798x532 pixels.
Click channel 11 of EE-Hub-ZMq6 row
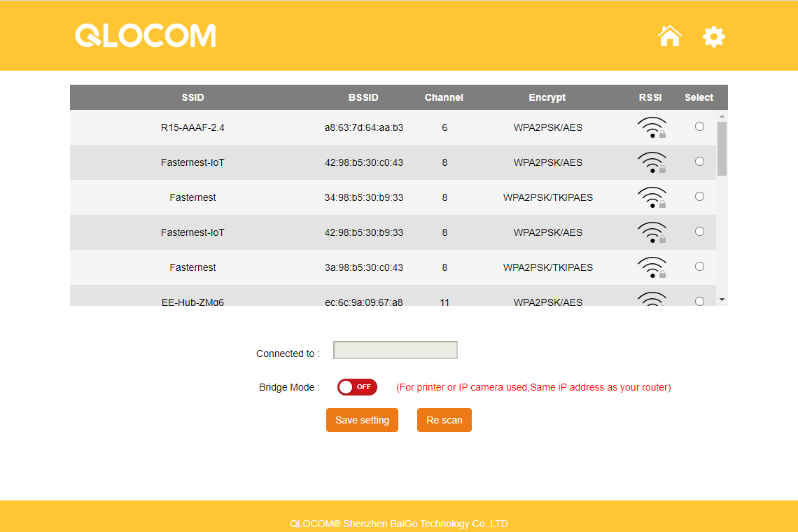pos(444,302)
